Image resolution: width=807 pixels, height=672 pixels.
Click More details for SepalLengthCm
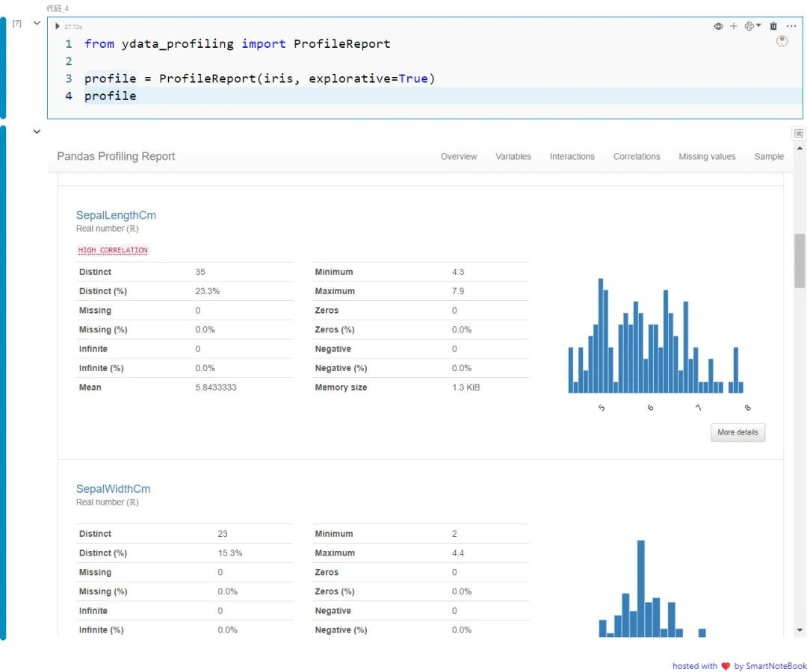[x=738, y=432]
